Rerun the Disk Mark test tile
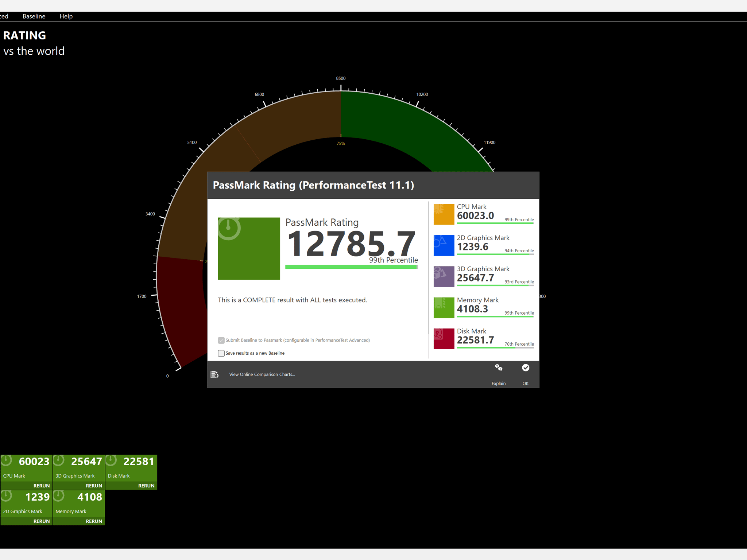 (146, 486)
